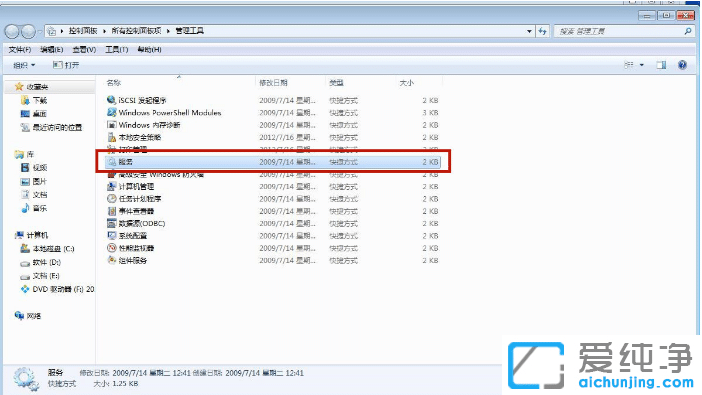This screenshot has width=702, height=395.
Task: Select 文档 under libraries
Action: 34,195
